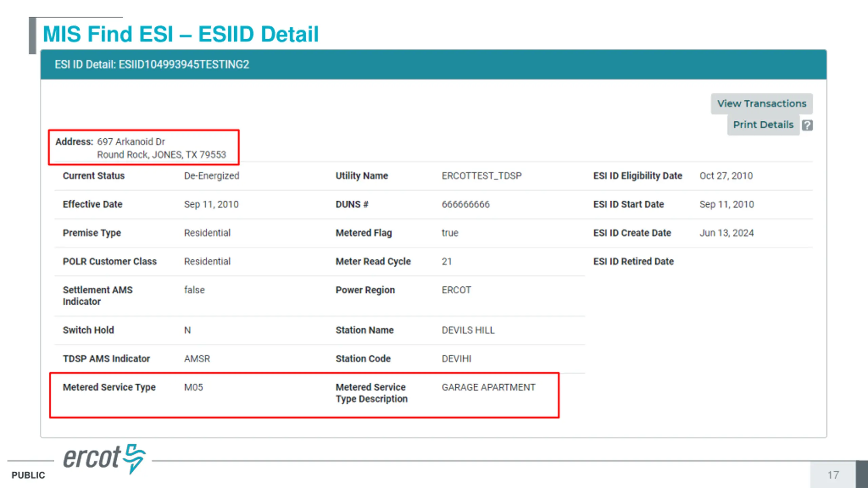868x488 pixels.
Task: Click the Settlement AMS Indicator label
Action: (x=98, y=296)
